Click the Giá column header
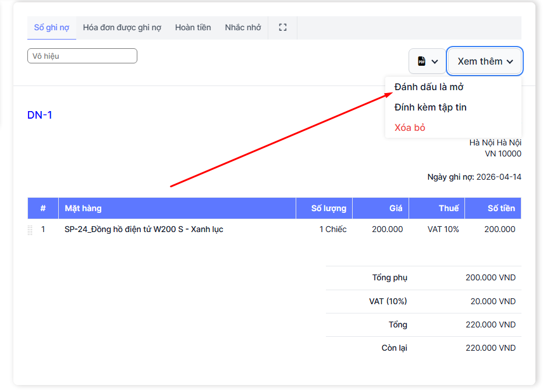The height and width of the screenshot is (392, 543). [396, 208]
